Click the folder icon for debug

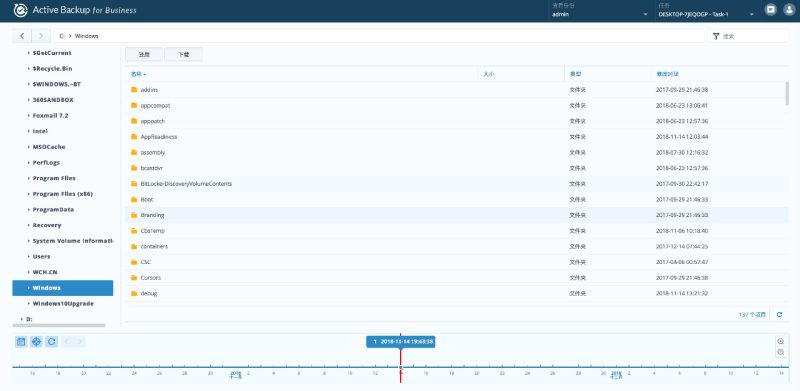click(134, 294)
